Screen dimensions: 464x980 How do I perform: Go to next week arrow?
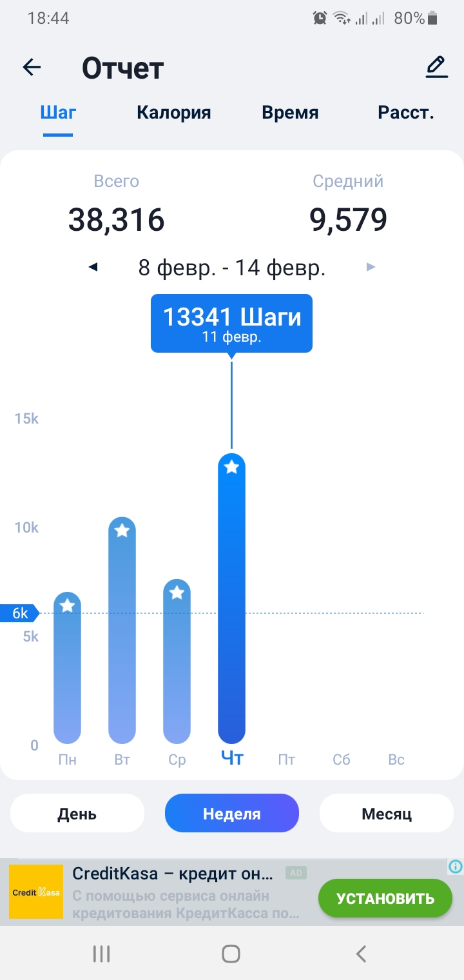(x=371, y=267)
